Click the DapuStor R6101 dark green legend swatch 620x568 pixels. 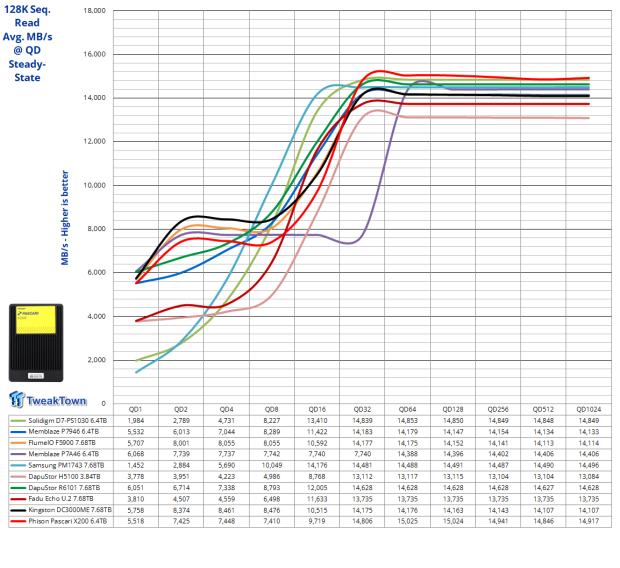click(x=18, y=488)
